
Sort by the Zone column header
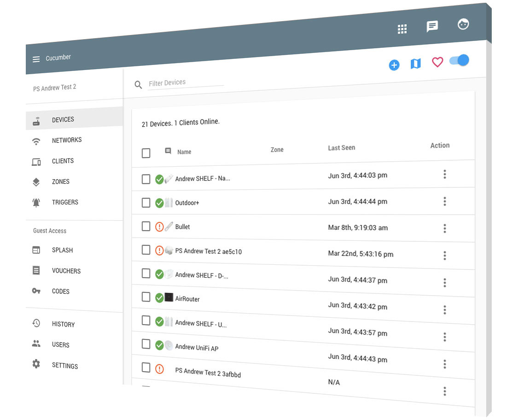(x=277, y=150)
